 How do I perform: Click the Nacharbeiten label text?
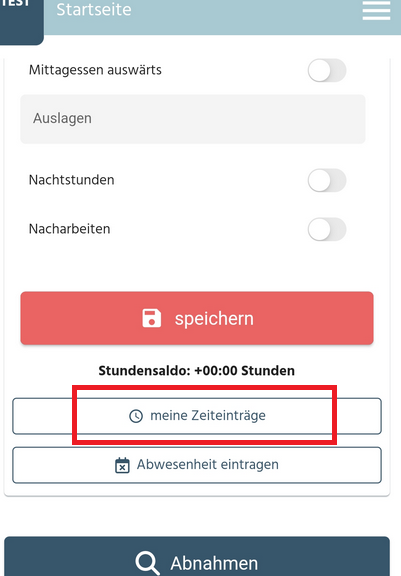click(69, 229)
